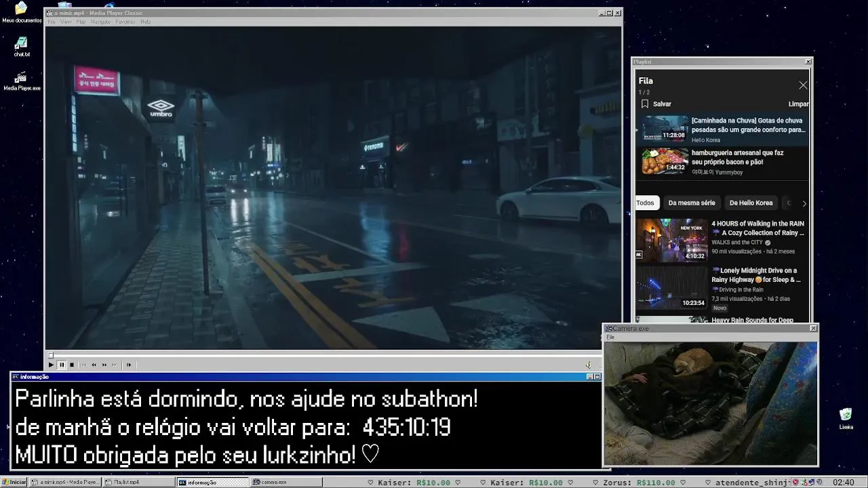
Task: Close the Camera.exe window
Action: tap(813, 328)
